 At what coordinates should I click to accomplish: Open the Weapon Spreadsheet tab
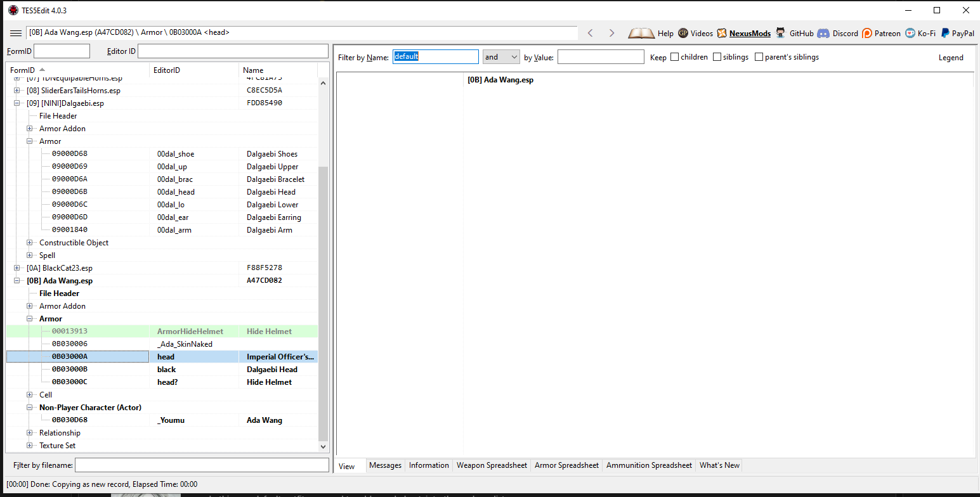[x=492, y=465]
